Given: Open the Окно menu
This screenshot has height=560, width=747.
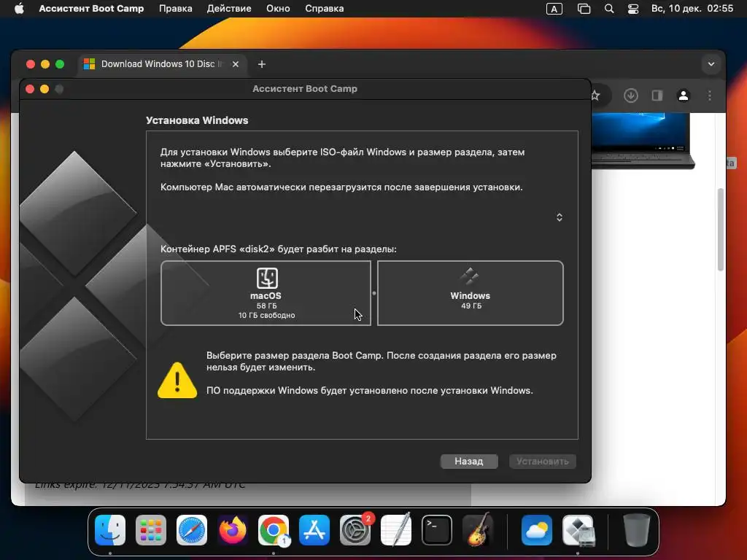Looking at the screenshot, I should [278, 9].
